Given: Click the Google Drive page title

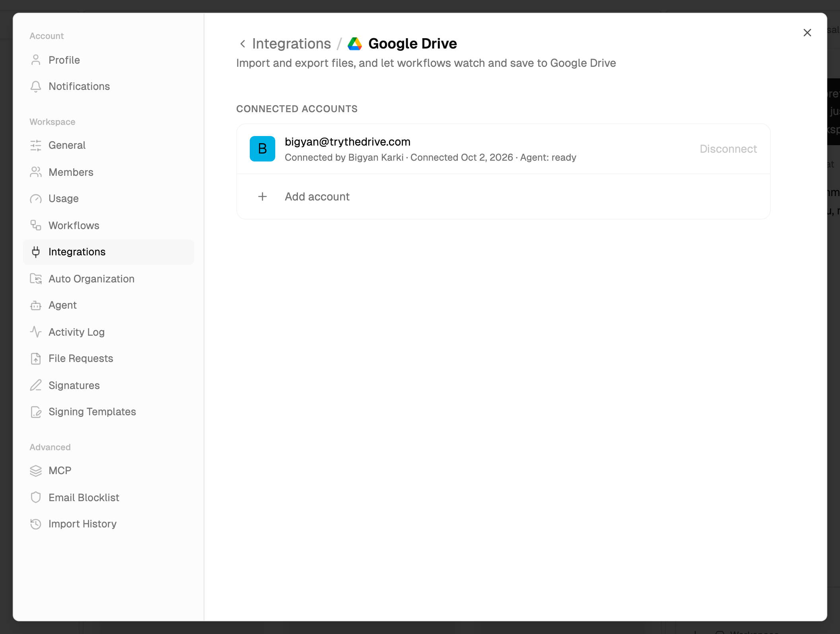Looking at the screenshot, I should tap(412, 44).
